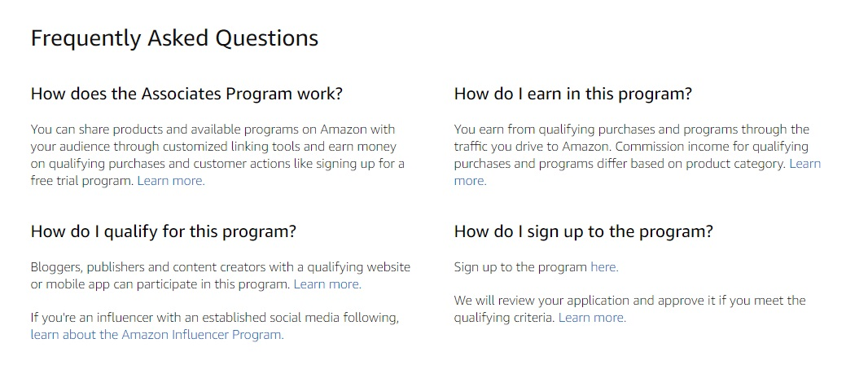This screenshot has height=365, width=868.
Task: Click 'How do I qualify for this program?' heading
Action: 164,231
